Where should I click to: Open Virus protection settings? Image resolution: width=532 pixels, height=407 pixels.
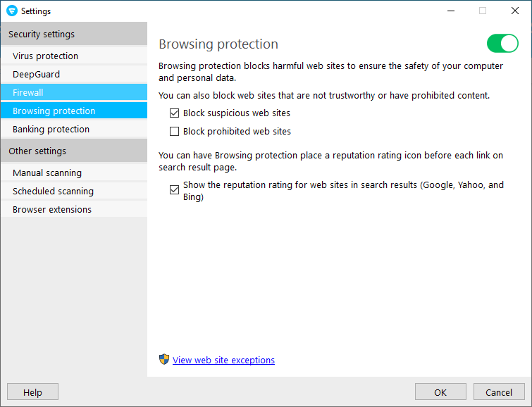coord(45,56)
